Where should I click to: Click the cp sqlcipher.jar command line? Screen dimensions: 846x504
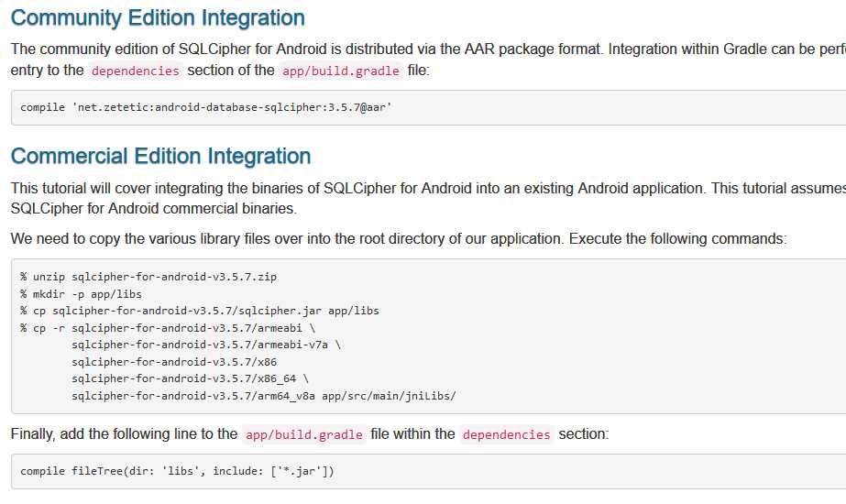[199, 311]
